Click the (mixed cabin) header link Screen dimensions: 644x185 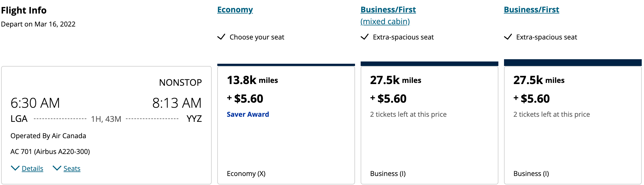pos(385,21)
